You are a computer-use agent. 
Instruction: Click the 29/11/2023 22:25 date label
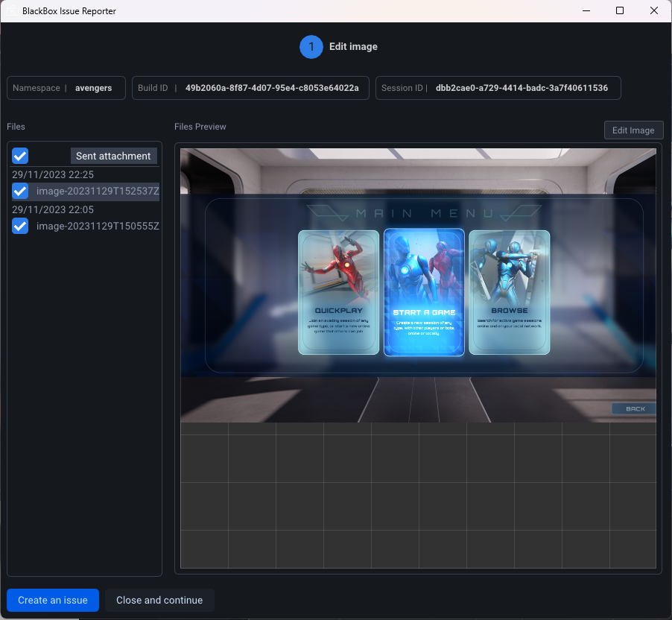pos(53,174)
